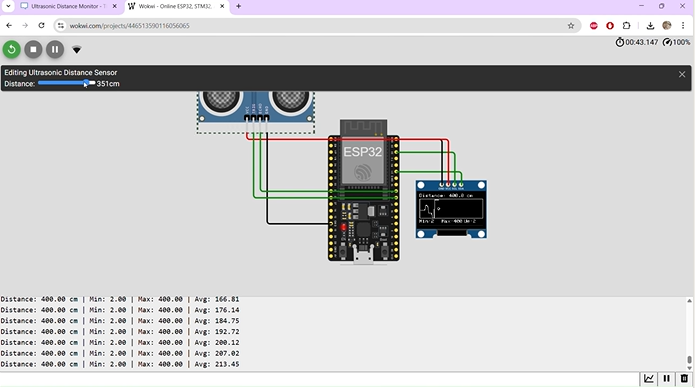The width and height of the screenshot is (695, 388).
Task: Open Chrome's three-dot menu
Action: click(x=683, y=26)
